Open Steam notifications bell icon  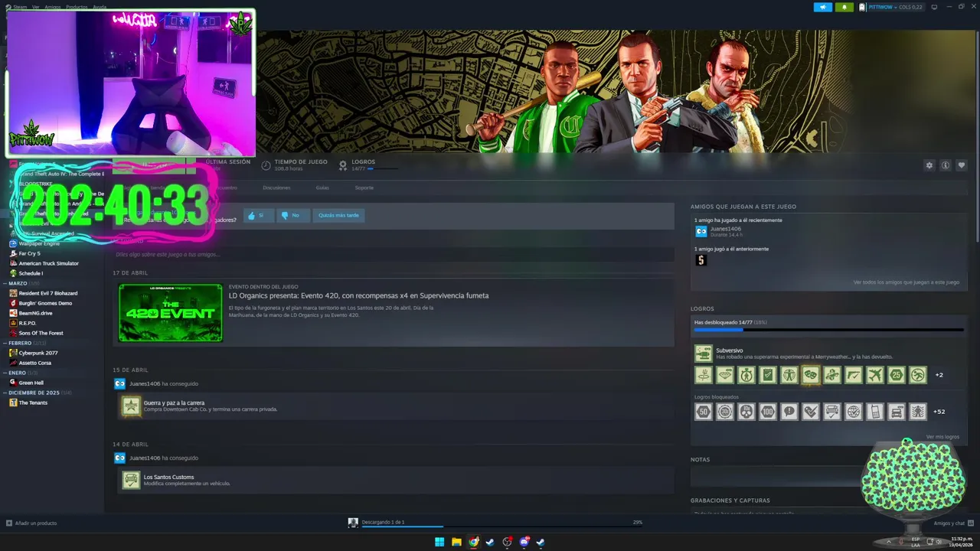pyautogui.click(x=845, y=7)
